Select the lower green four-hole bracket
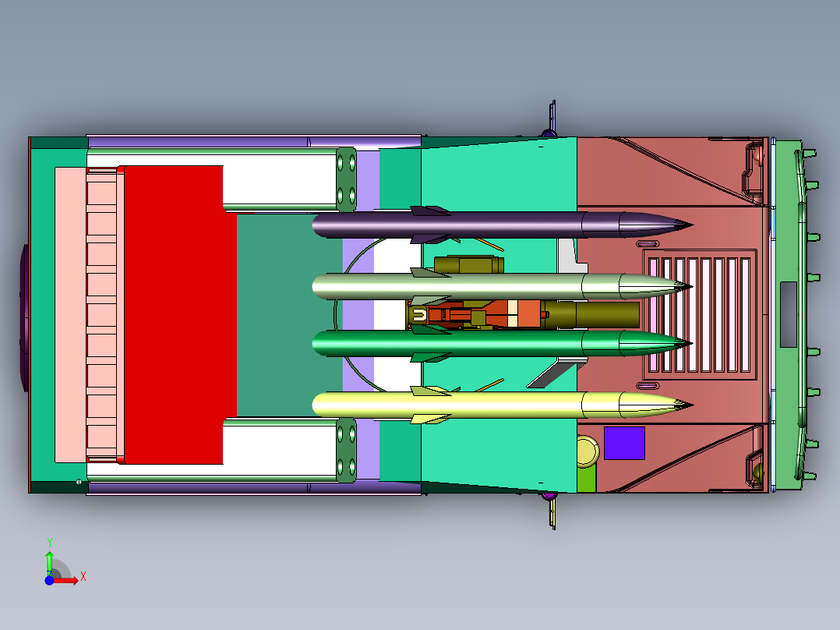 pos(347,451)
